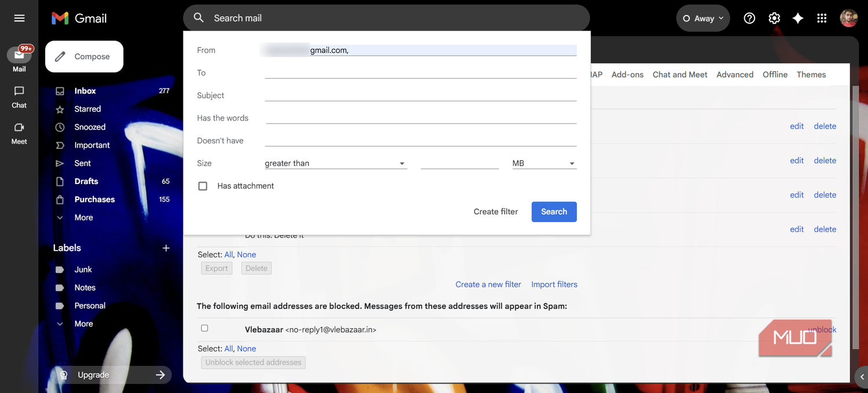Click the blue Search button

[554, 212]
